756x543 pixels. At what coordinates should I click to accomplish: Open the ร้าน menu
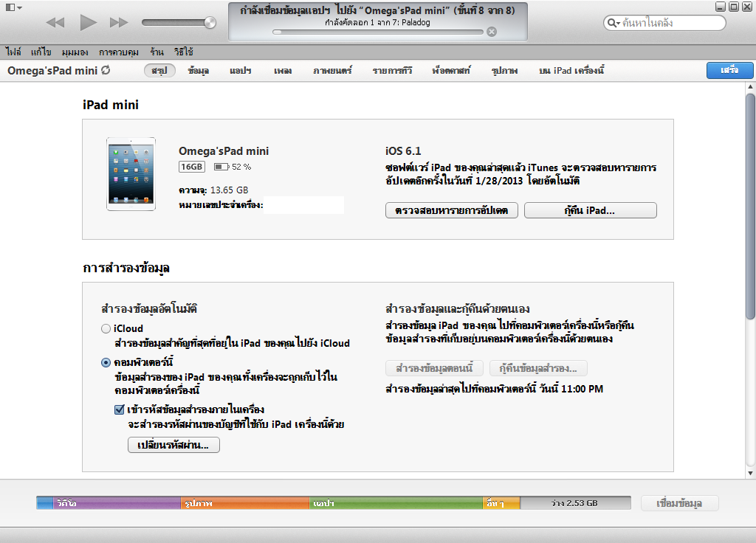[x=157, y=52]
